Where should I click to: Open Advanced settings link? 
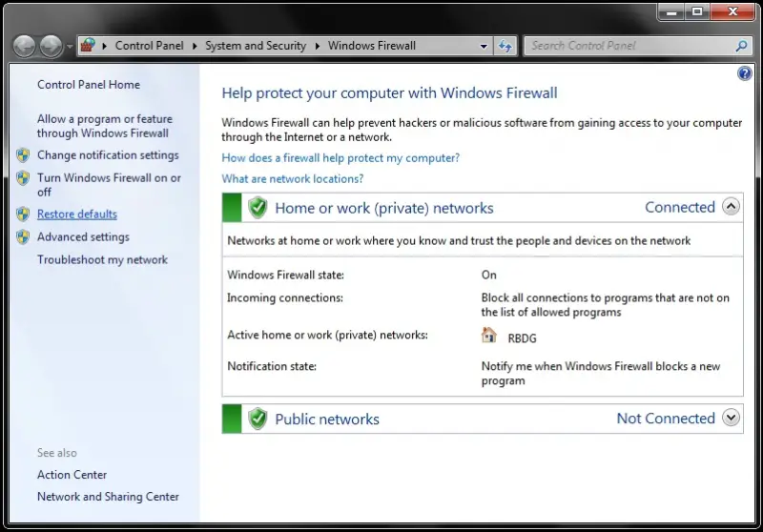[x=83, y=236]
